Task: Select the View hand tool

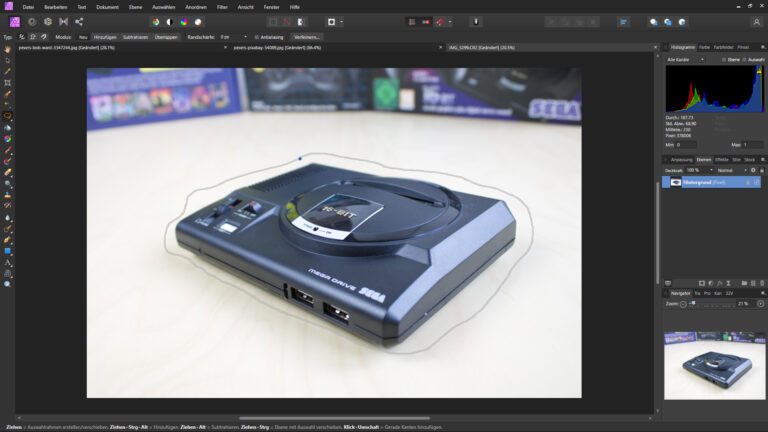Action: coord(7,49)
